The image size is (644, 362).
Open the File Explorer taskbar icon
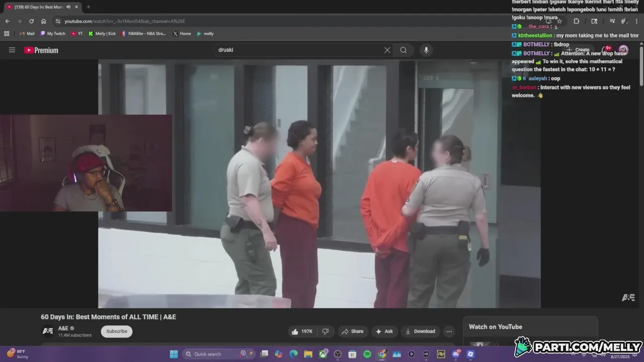tap(308, 354)
